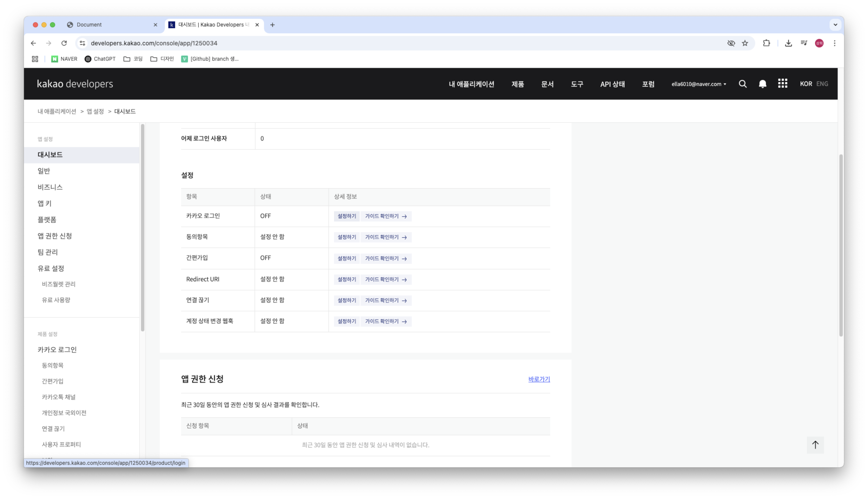Open the 도구 menu
The image size is (868, 499).
pos(577,84)
